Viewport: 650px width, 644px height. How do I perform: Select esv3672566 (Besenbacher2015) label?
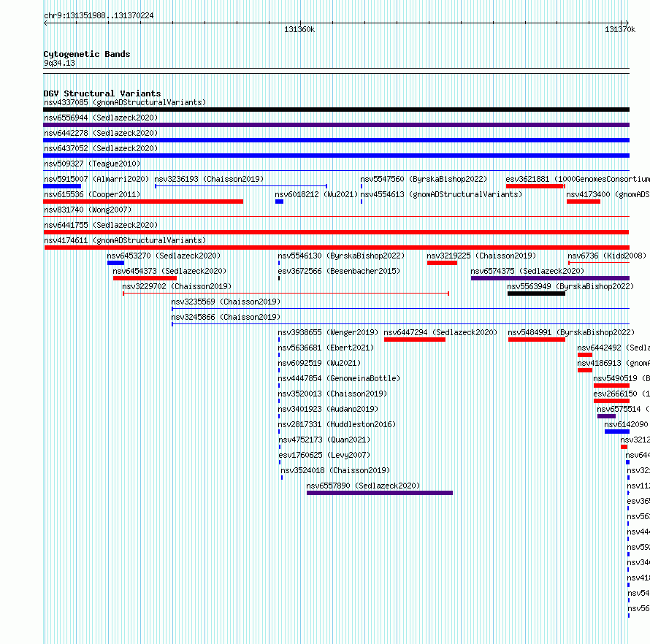tap(339, 271)
